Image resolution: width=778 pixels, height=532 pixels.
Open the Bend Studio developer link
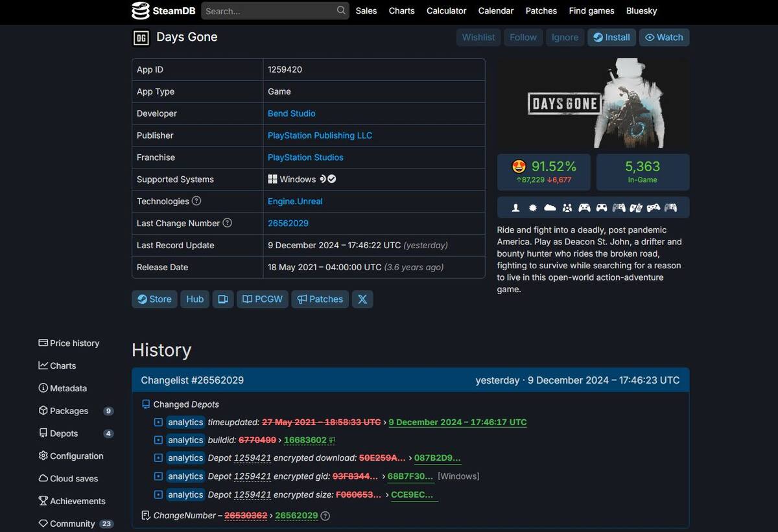(292, 113)
